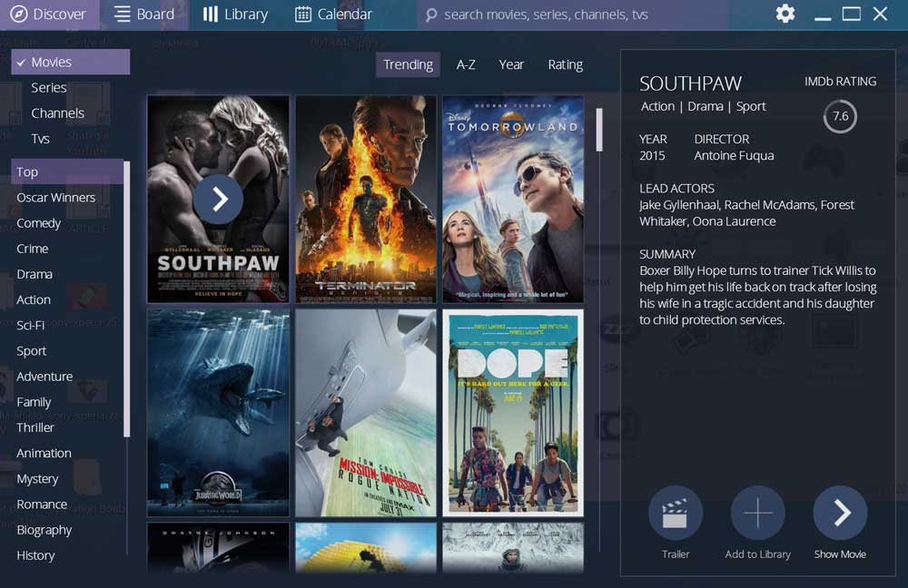
Task: Select the Tvs category
Action: click(x=40, y=138)
